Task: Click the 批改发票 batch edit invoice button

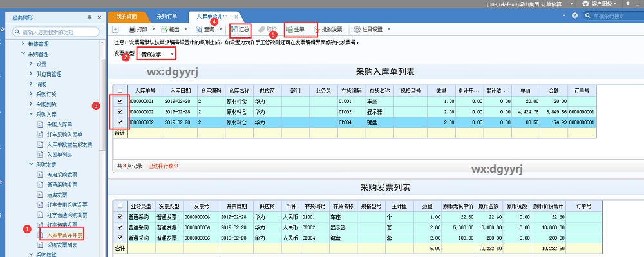Action: click(x=328, y=30)
